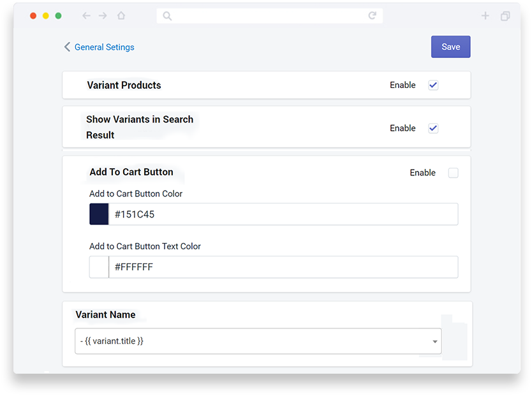Click the Variant Name dropdown arrow
This screenshot has height=396, width=532.
tap(434, 341)
